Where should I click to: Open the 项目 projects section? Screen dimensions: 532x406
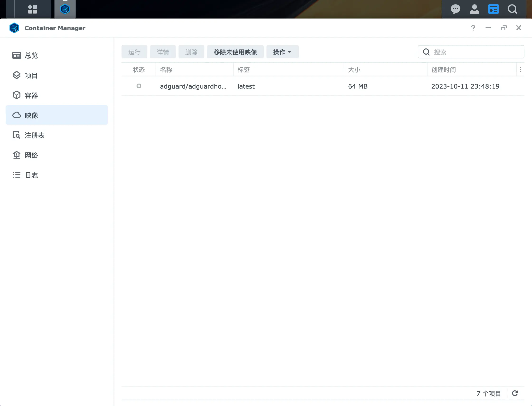pos(57,76)
